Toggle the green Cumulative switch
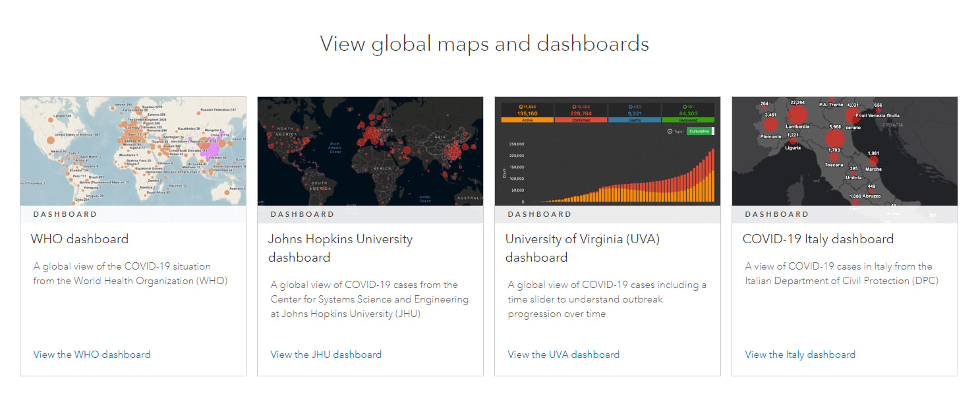The height and width of the screenshot is (406, 980). point(700,131)
